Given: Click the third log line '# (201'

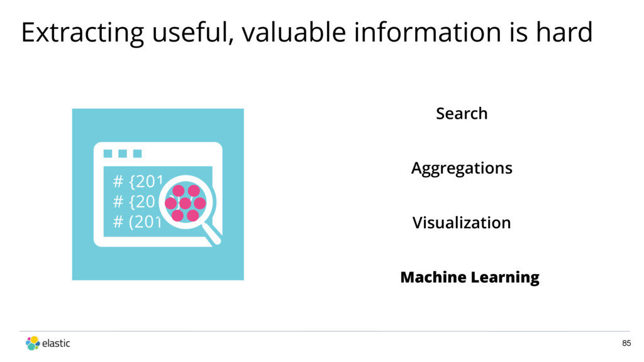Looking at the screenshot, I should 137,222.
